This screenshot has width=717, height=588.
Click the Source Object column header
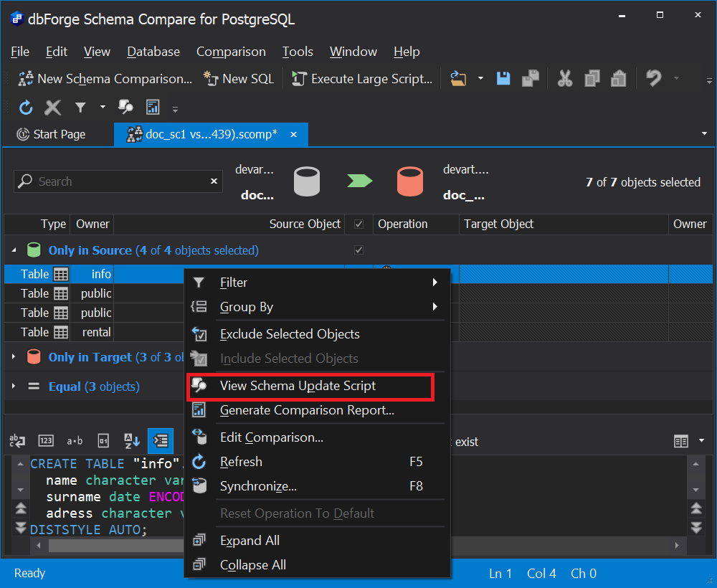(229, 224)
